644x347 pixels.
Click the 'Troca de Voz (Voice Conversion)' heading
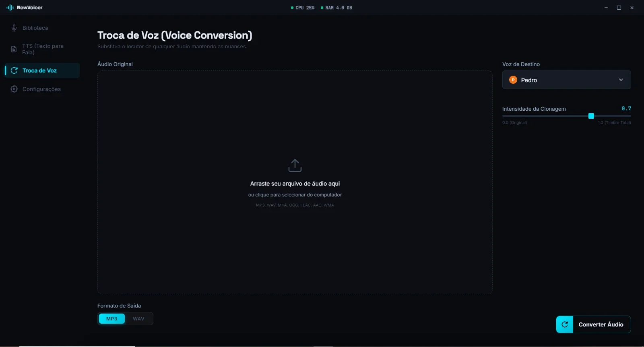(x=175, y=35)
